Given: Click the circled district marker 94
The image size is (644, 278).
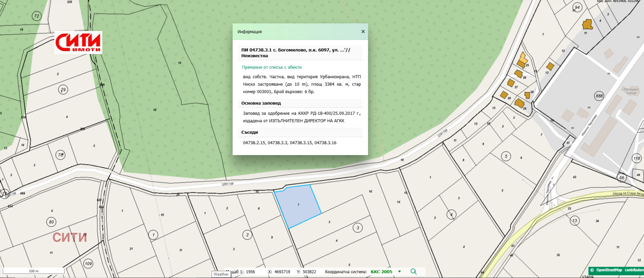Looking at the screenshot, I should (577, 7).
